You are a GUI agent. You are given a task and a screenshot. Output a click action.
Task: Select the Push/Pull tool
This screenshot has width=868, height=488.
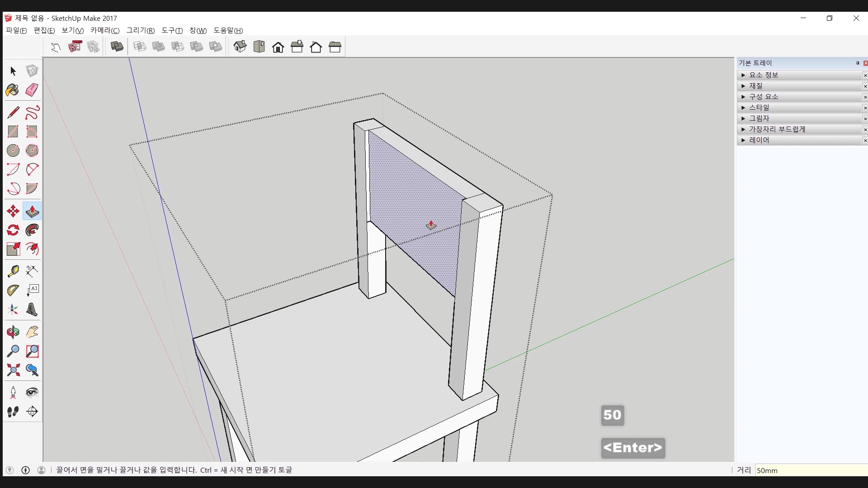point(32,211)
